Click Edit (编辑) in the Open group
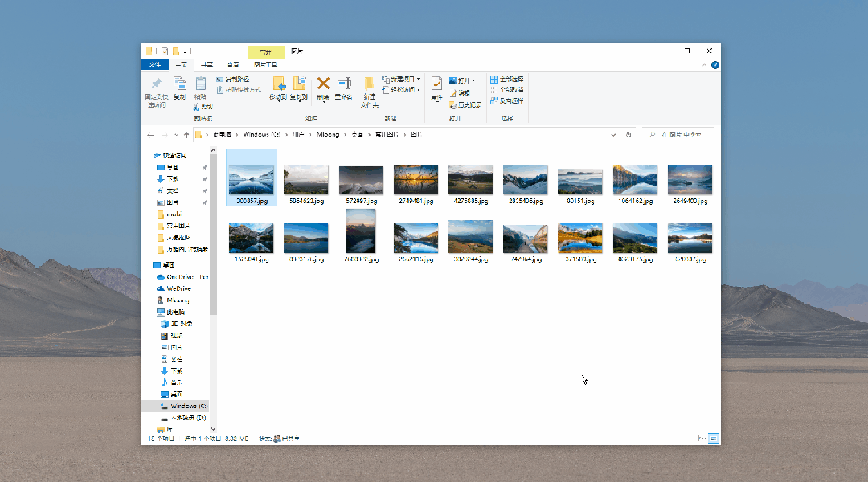This screenshot has width=868, height=482. coord(460,93)
